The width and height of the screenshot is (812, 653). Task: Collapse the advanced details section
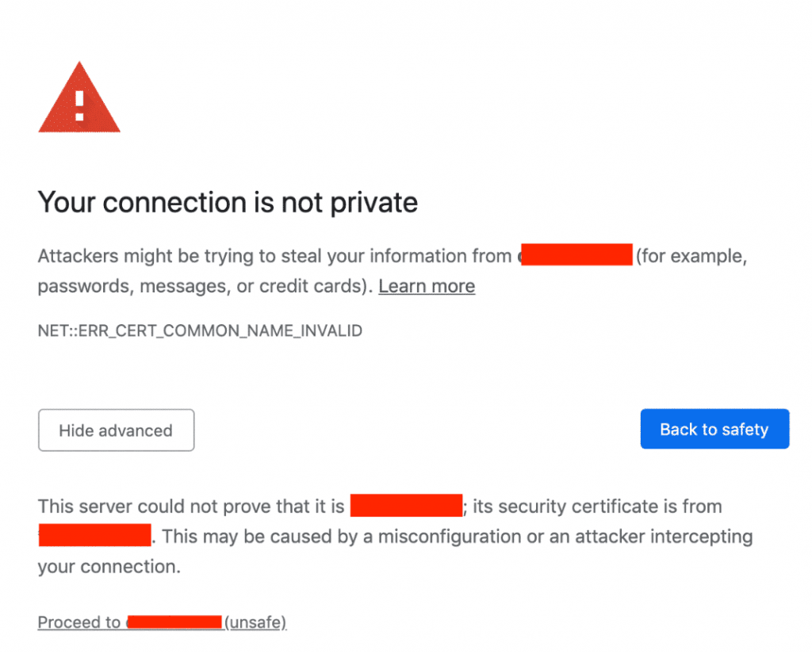pyautogui.click(x=116, y=430)
